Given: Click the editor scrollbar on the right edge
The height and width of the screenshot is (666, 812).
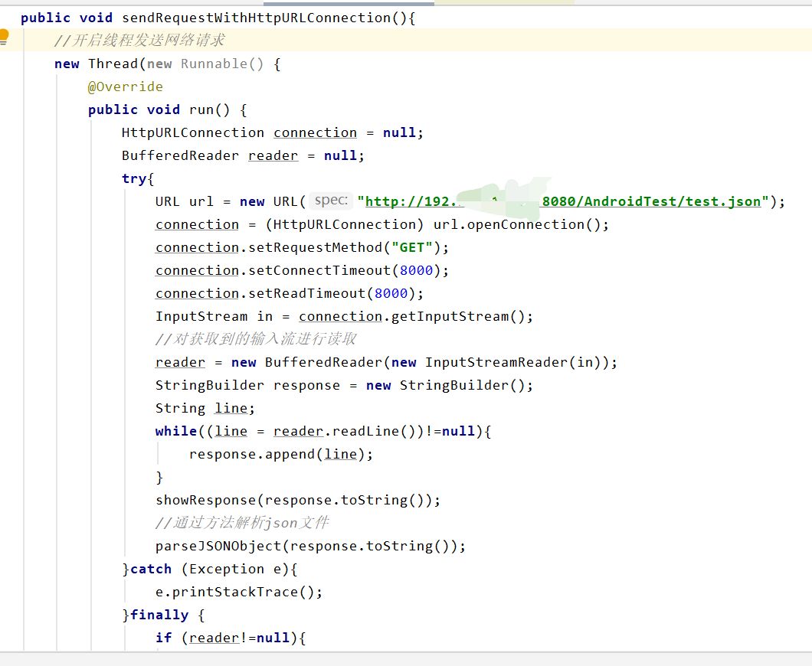Looking at the screenshot, I should coord(807,333).
